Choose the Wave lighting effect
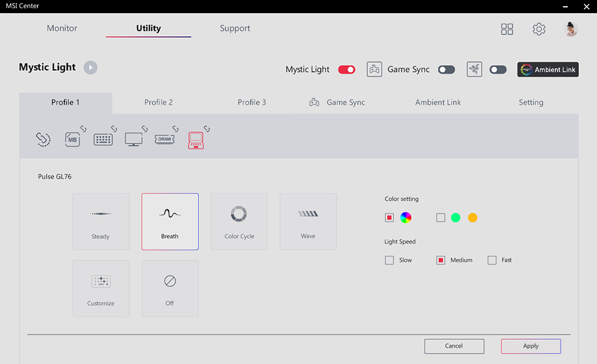The width and height of the screenshot is (597, 364). (x=308, y=222)
